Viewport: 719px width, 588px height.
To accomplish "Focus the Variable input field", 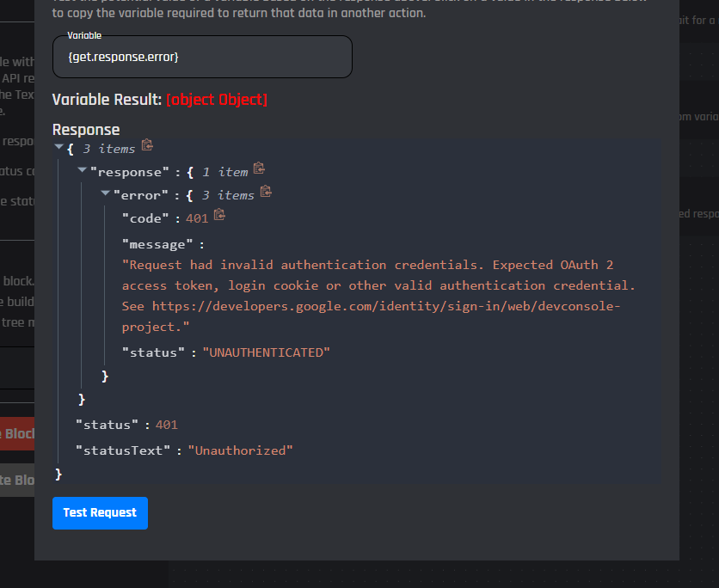I will pyautogui.click(x=202, y=57).
